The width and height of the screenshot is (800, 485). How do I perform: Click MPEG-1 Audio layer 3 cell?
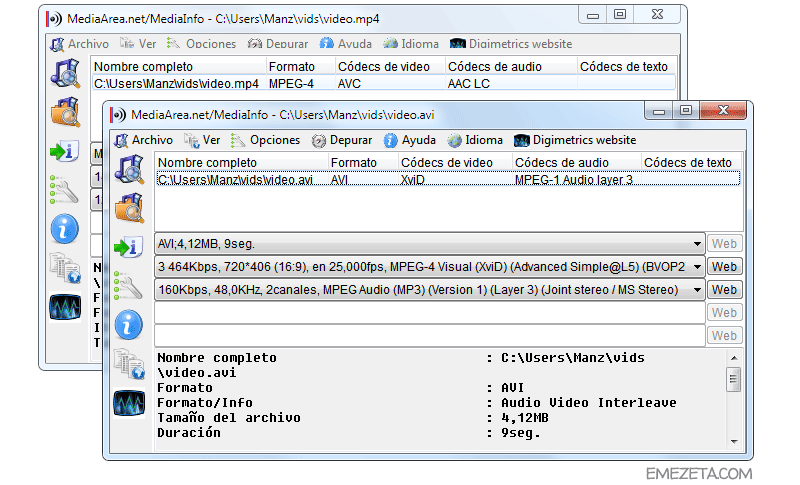pyautogui.click(x=573, y=180)
